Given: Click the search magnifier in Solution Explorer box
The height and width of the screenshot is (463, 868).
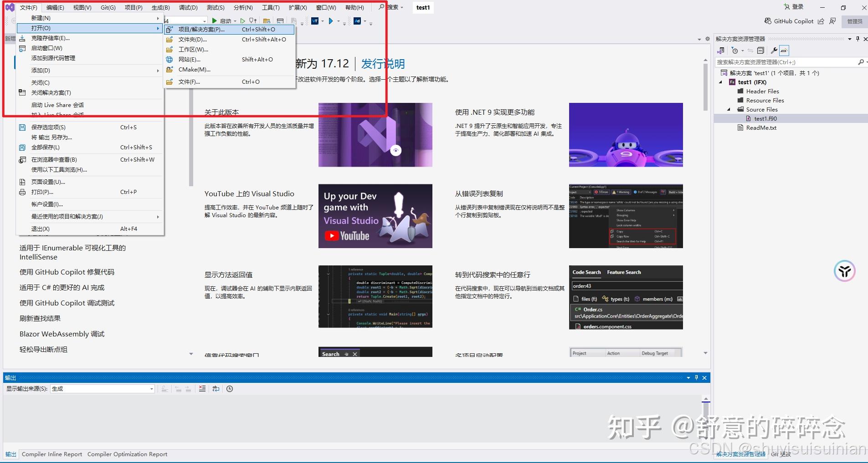Looking at the screenshot, I should coord(861,62).
